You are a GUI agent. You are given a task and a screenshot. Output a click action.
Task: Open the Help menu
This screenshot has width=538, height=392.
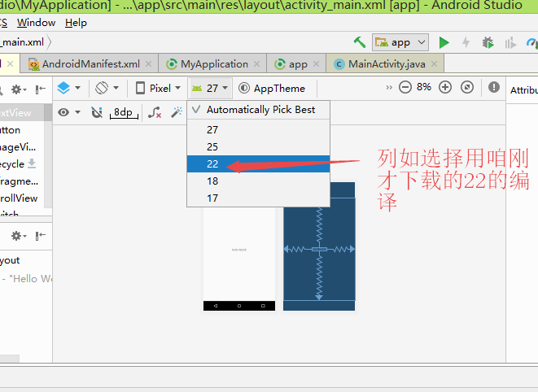[x=76, y=23]
